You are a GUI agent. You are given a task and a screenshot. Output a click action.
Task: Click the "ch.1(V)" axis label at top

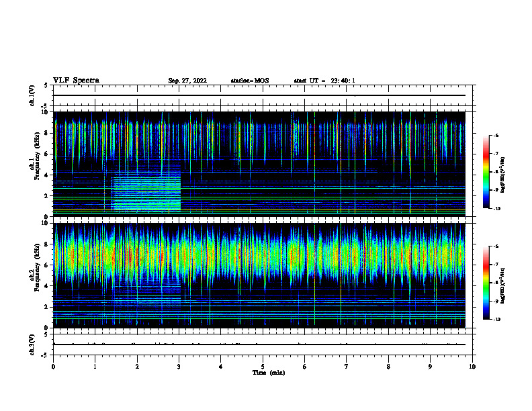coord(32,95)
